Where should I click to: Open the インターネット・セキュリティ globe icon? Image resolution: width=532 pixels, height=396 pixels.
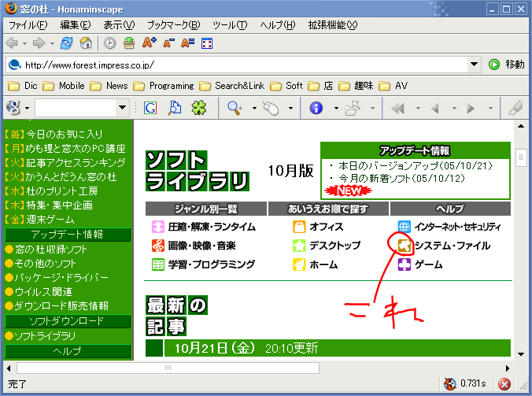405,226
